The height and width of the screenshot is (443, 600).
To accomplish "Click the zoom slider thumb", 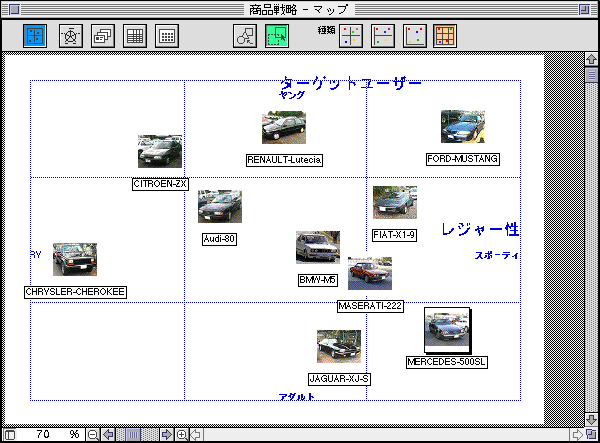I will click(x=133, y=435).
